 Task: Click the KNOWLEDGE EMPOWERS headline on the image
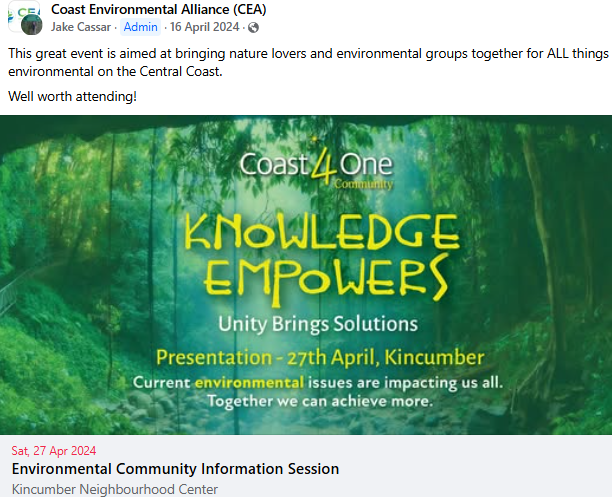pyautogui.click(x=316, y=254)
